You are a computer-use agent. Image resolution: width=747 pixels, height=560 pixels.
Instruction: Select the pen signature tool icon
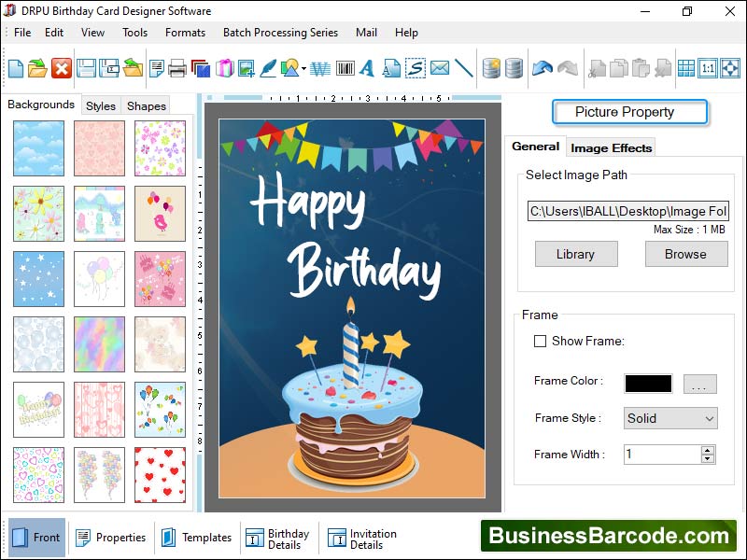pos(269,67)
